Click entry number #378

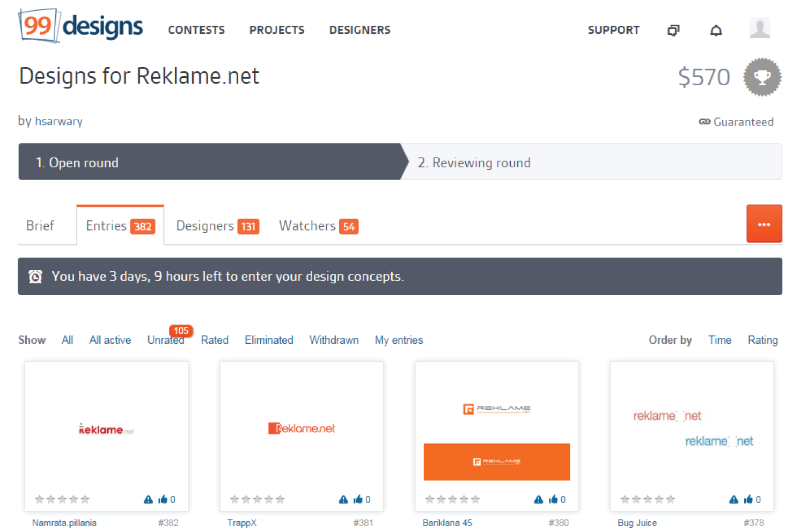point(754,523)
